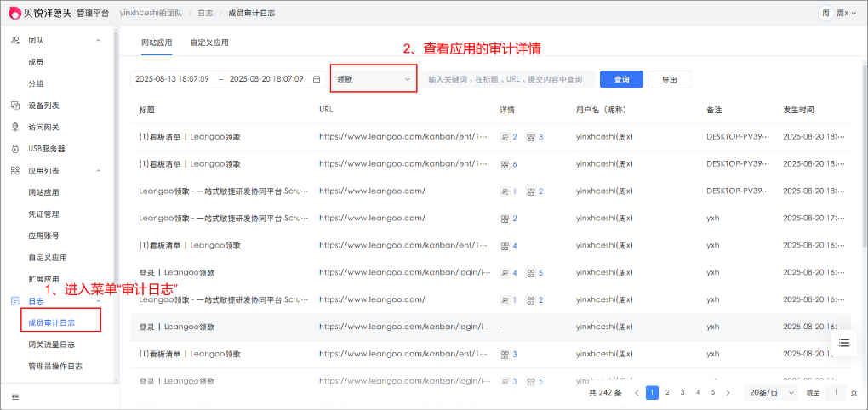Screen dimensions: 868x410
Task: Open the 领歌 application dropdown
Action: click(x=374, y=79)
